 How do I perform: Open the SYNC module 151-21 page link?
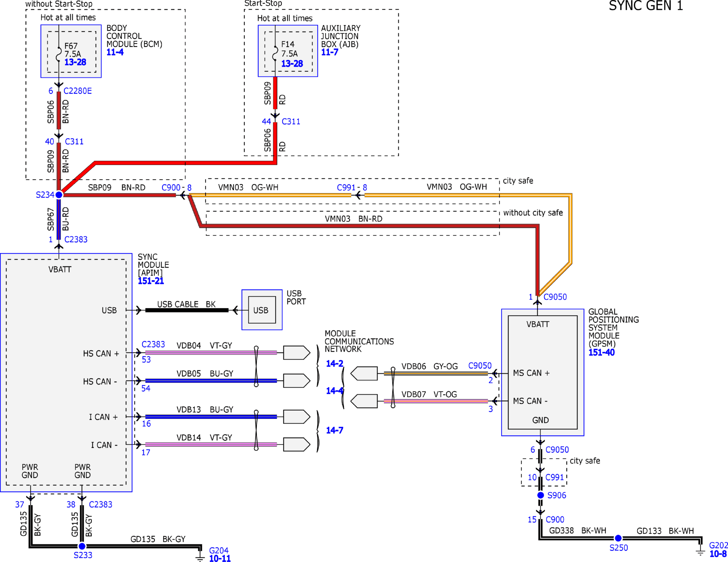[151, 281]
